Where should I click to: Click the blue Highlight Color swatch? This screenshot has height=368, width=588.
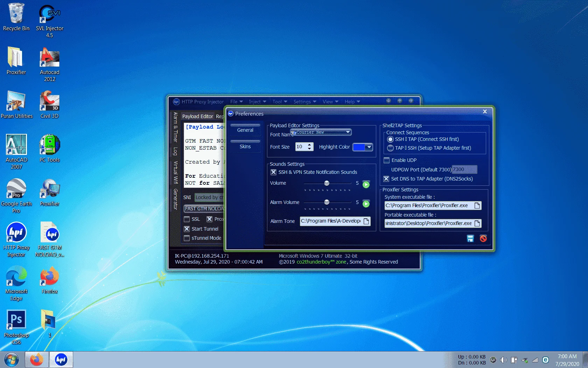[359, 147]
